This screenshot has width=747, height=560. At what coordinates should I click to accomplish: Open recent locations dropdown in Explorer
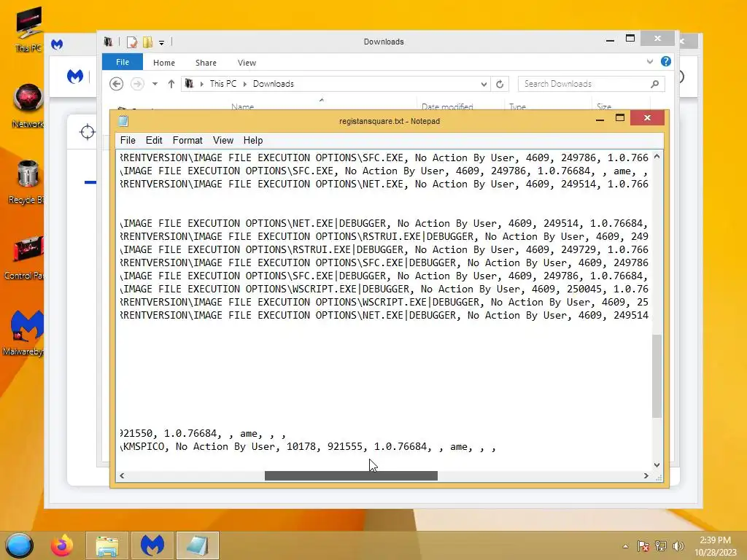pyautogui.click(x=155, y=84)
